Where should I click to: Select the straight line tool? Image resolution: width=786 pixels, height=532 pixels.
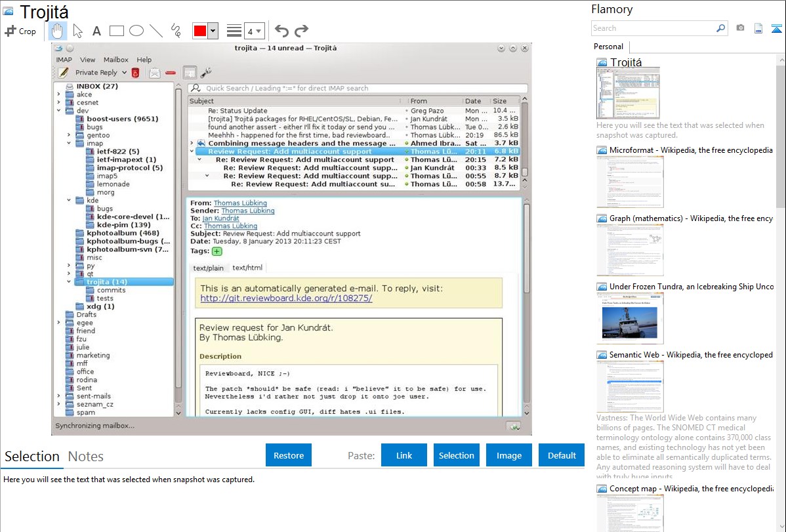155,31
